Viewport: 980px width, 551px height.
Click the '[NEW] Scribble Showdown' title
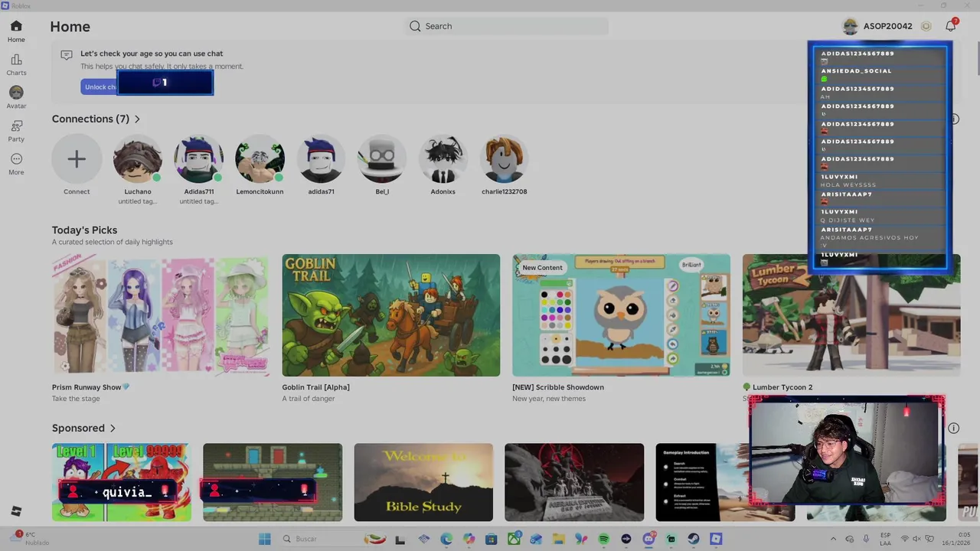point(558,387)
